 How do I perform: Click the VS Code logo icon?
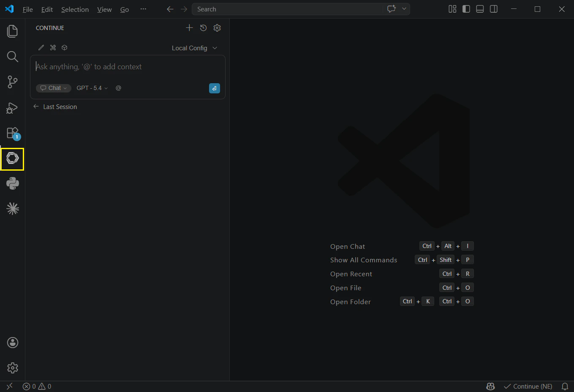9,9
